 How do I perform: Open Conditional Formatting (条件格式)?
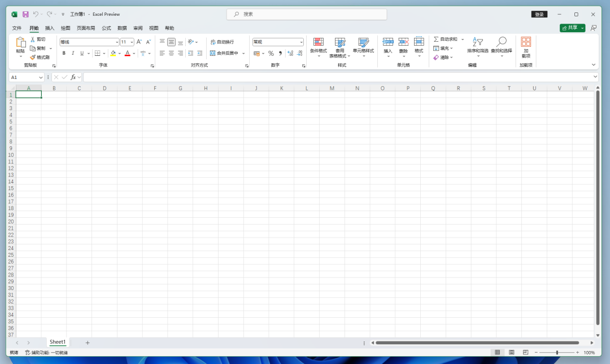[x=319, y=42]
